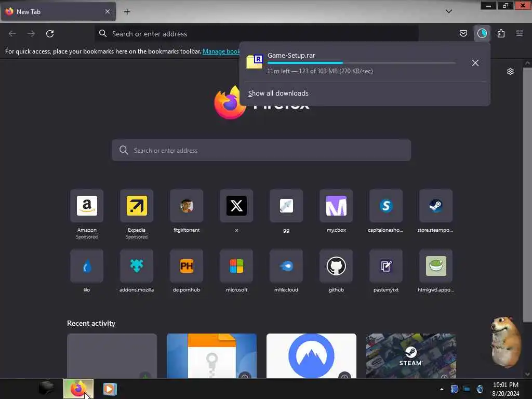Reload the page with the refresh icon
Viewport: 532px width, 399px height.
(50, 34)
